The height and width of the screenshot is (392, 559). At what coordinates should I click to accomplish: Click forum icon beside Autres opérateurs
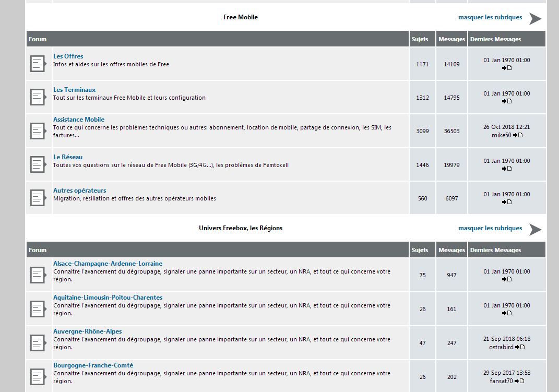point(38,198)
